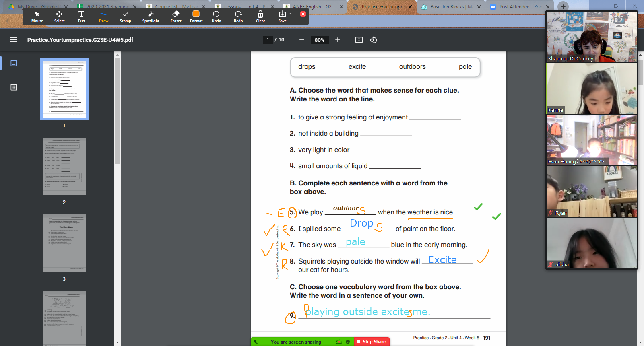The width and height of the screenshot is (644, 346).
Task: Select Evan Huang's video tile
Action: 592,140
